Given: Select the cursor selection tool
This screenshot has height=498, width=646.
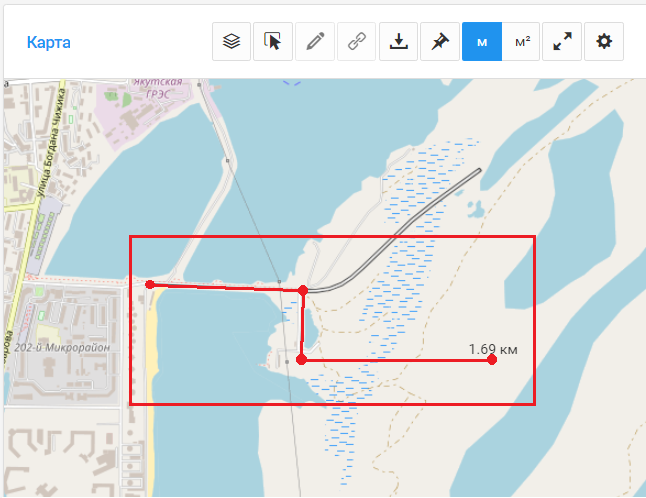Looking at the screenshot, I should pos(273,42).
